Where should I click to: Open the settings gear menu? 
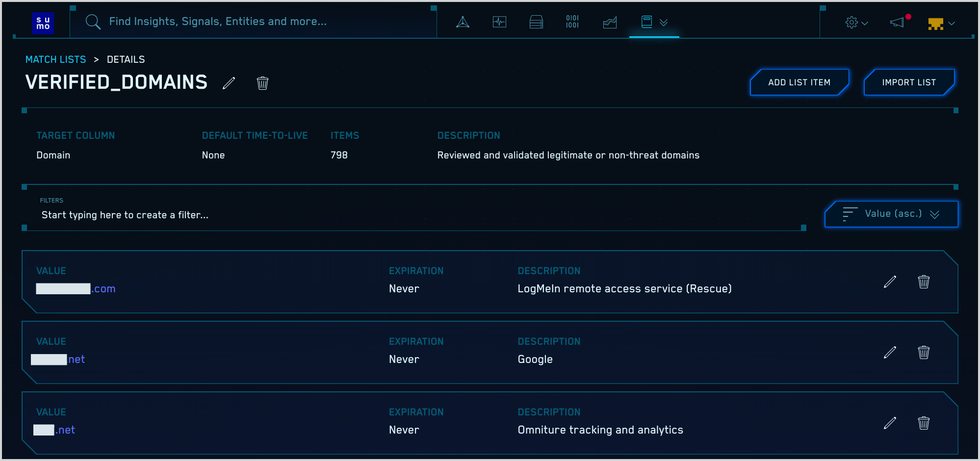(856, 22)
